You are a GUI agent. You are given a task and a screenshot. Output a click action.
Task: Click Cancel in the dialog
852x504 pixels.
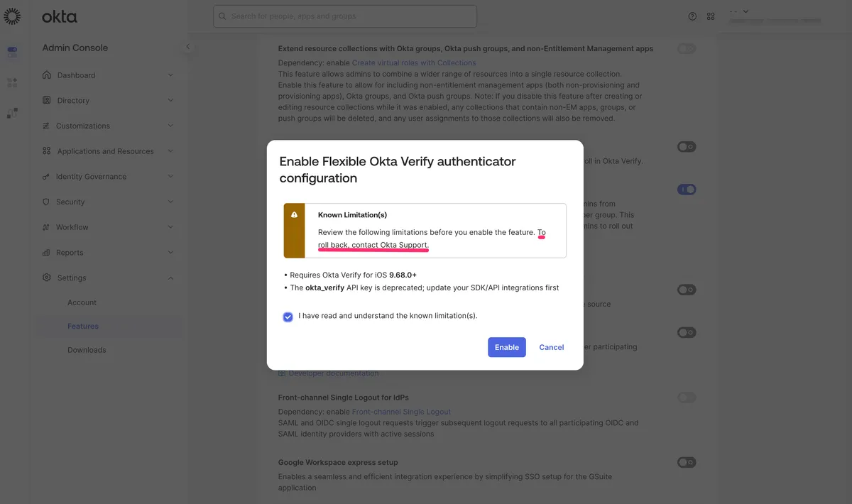coord(552,347)
